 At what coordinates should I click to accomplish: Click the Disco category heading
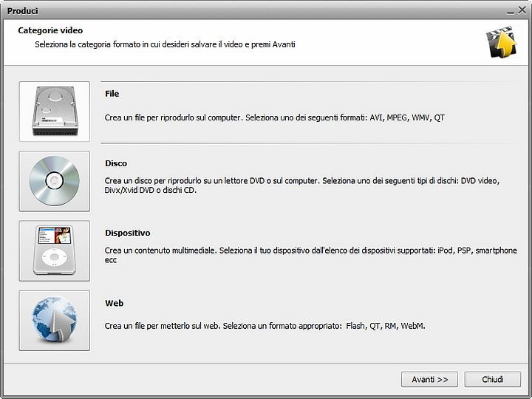(x=116, y=163)
